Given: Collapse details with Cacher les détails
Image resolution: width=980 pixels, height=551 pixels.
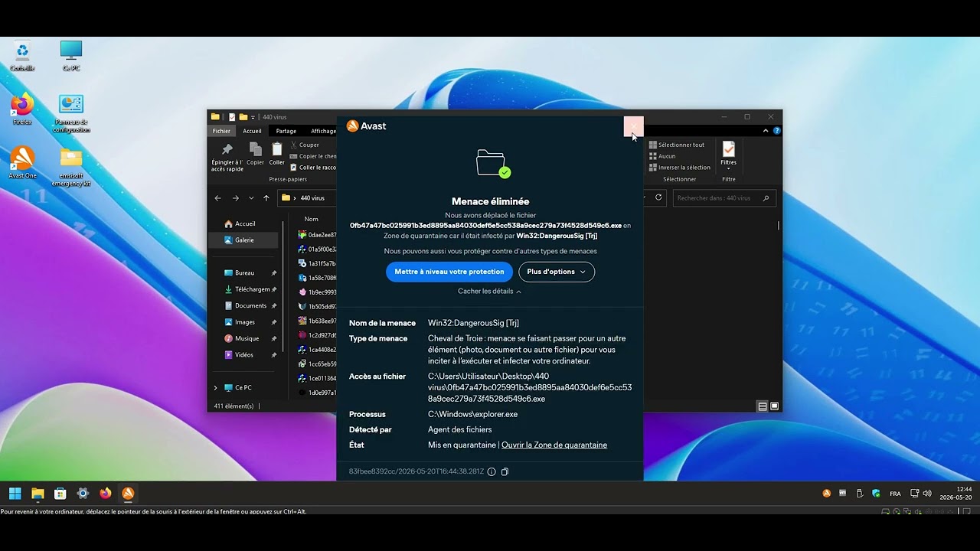Looking at the screenshot, I should click(x=490, y=292).
